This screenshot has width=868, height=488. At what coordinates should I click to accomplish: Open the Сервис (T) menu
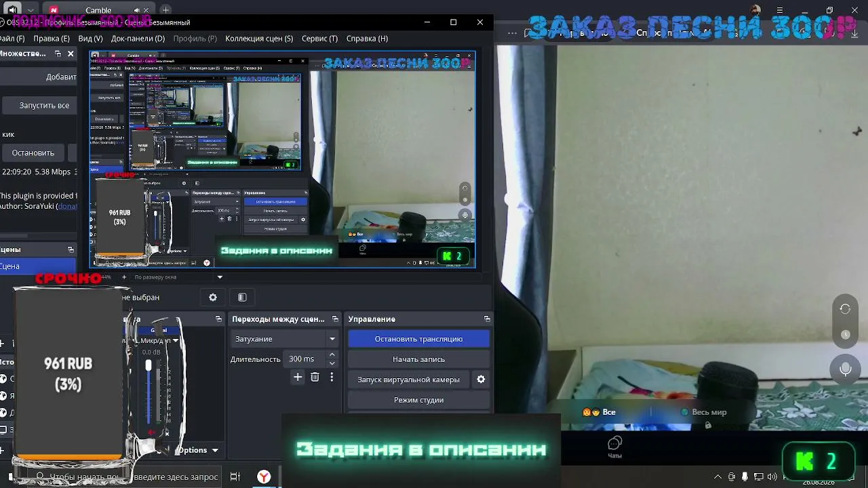point(319,39)
